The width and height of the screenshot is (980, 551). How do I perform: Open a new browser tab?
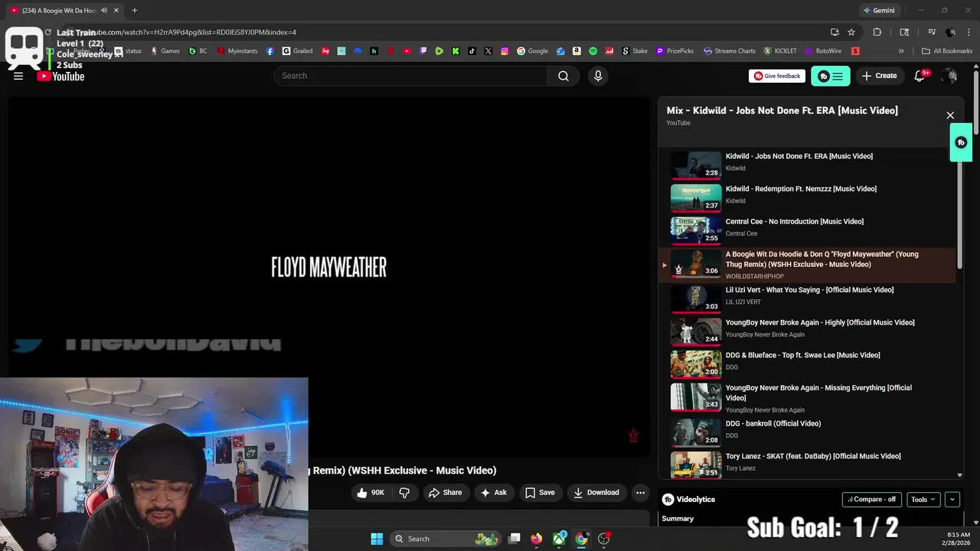[135, 11]
